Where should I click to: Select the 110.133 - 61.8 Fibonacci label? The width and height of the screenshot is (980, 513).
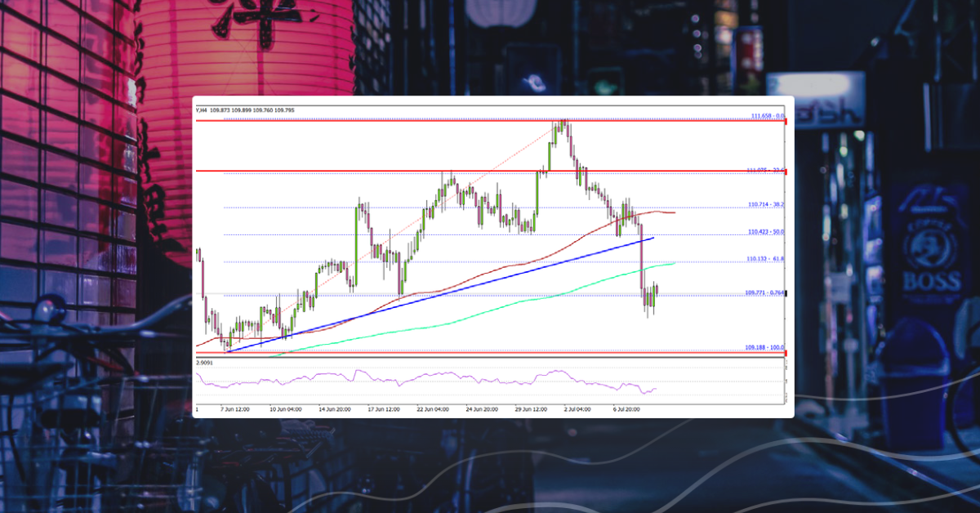tap(764, 258)
